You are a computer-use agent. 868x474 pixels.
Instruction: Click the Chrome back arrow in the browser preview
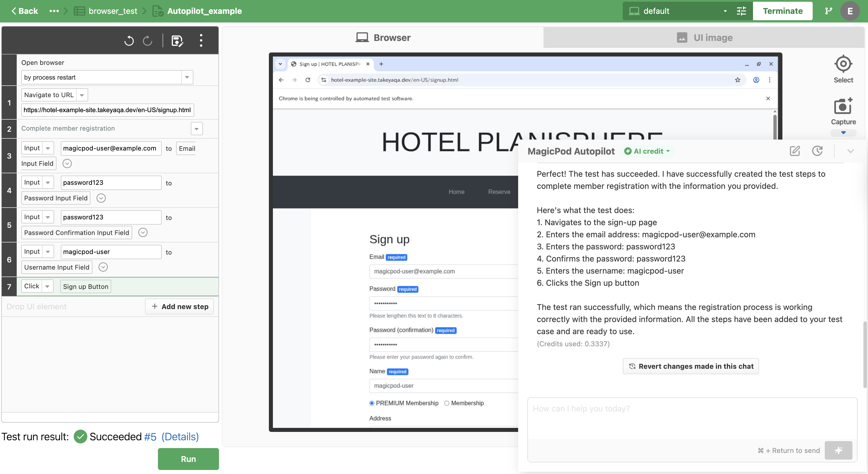pos(281,80)
